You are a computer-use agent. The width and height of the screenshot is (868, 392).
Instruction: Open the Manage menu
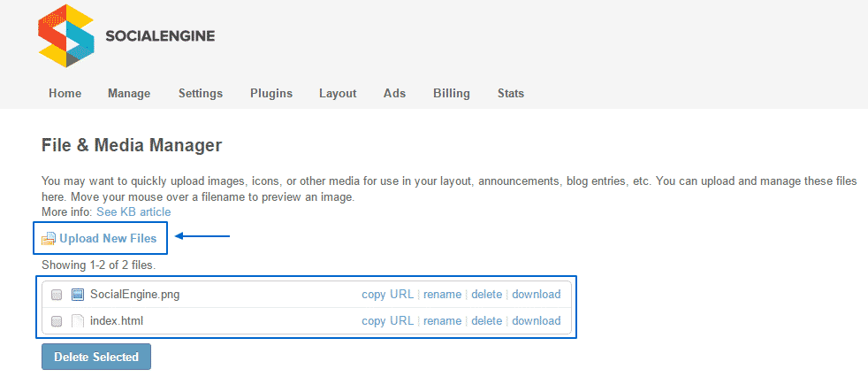[x=129, y=94]
